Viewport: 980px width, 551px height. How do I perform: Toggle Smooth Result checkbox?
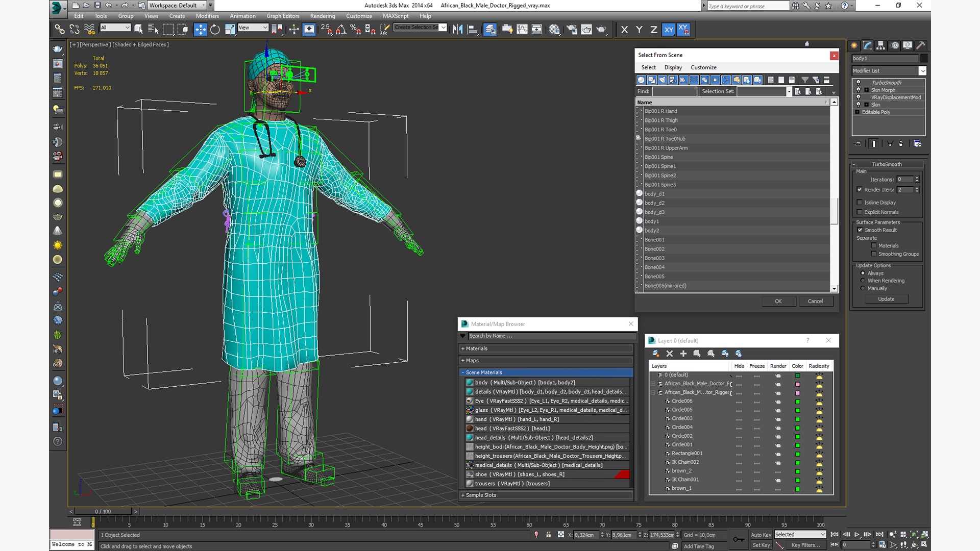tap(860, 230)
